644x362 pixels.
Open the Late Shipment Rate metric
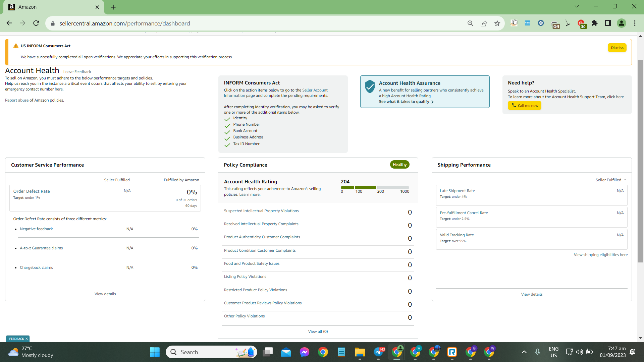pos(457,191)
